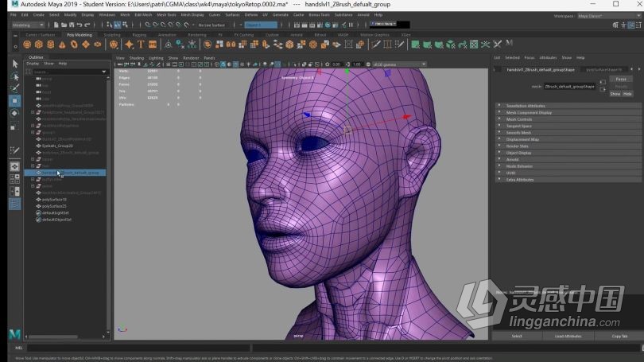
Task: Open the Windows menu
Action: pos(107,15)
